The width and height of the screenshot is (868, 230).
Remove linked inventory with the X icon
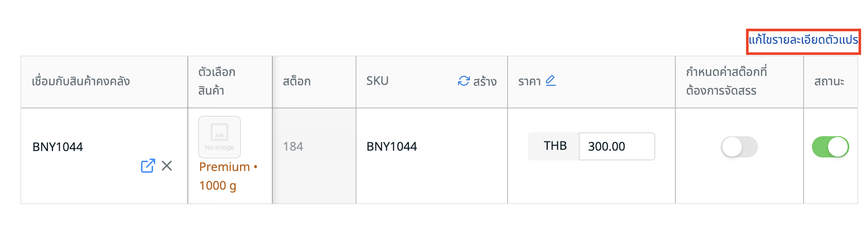[x=167, y=165]
